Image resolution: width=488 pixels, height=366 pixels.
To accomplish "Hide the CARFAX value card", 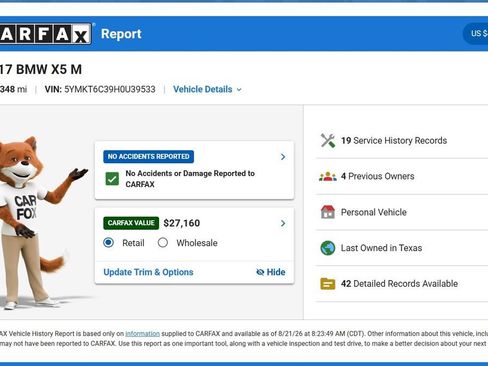I will [270, 272].
